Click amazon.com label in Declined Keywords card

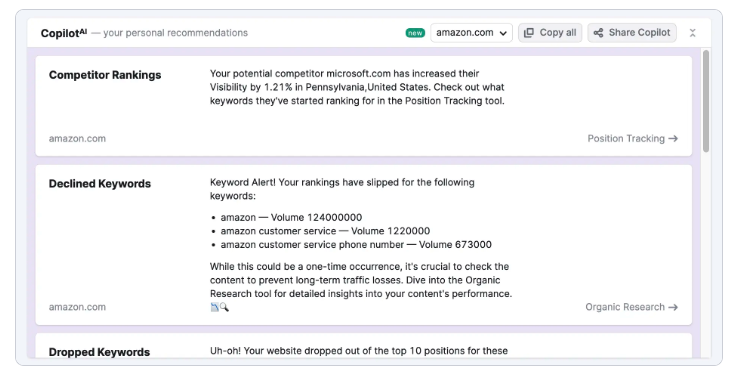pos(77,307)
